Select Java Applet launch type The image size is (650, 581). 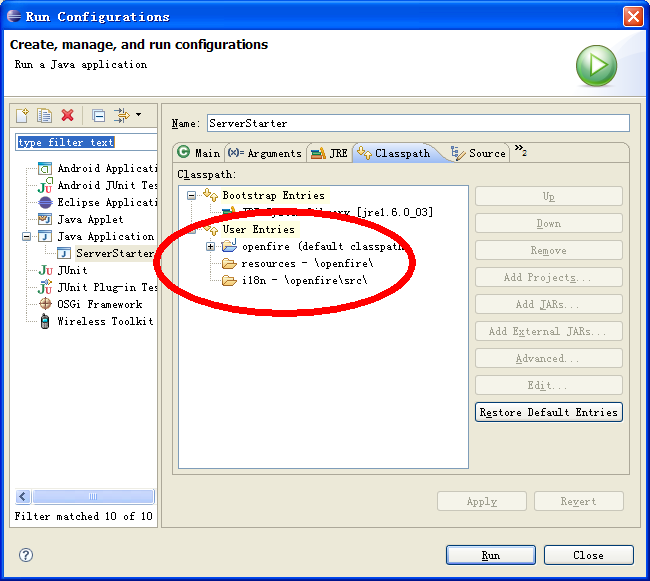coord(90,219)
